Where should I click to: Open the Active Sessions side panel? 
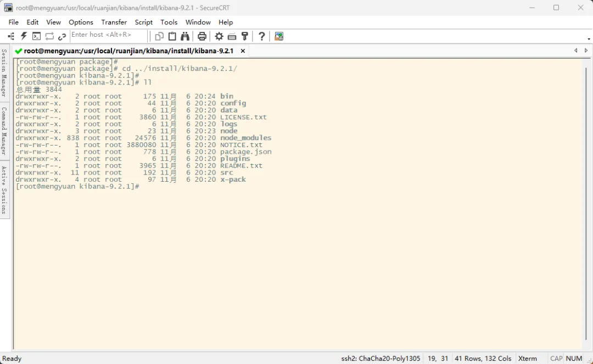point(4,190)
